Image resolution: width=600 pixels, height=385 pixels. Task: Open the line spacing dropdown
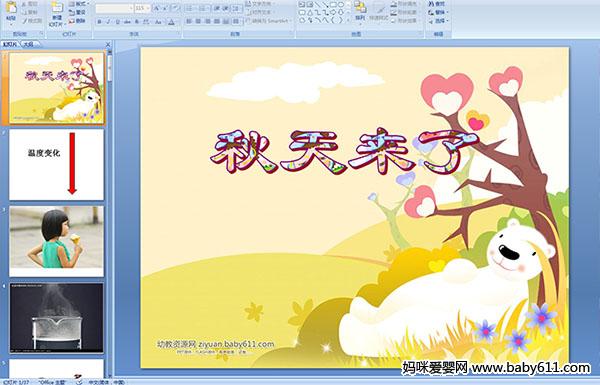[237, 8]
